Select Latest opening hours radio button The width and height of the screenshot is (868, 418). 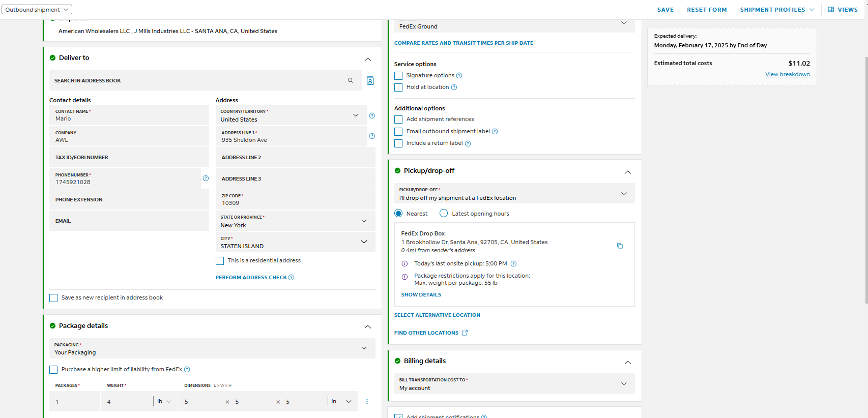444,214
